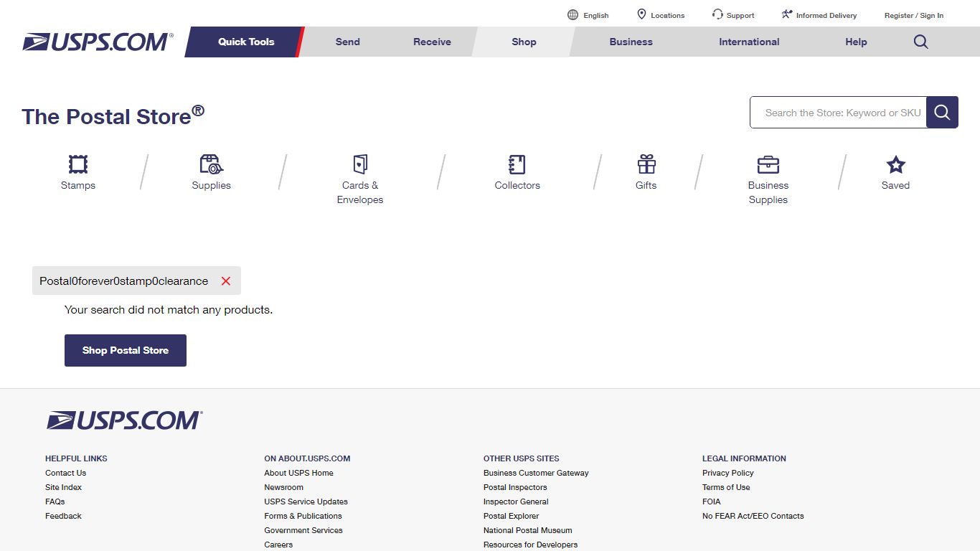Click the Shop Postal Store button

(x=126, y=350)
